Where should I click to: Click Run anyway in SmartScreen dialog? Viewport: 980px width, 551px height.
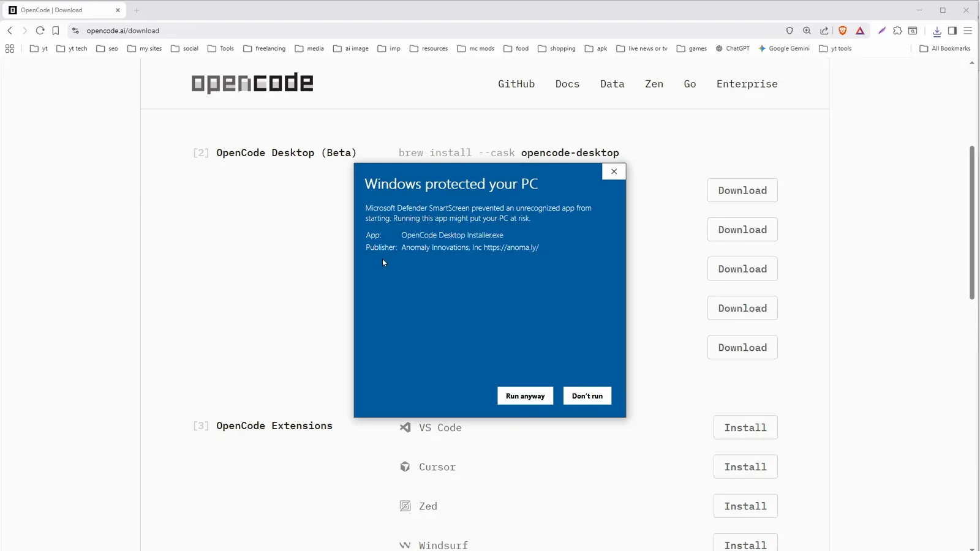pyautogui.click(x=525, y=395)
